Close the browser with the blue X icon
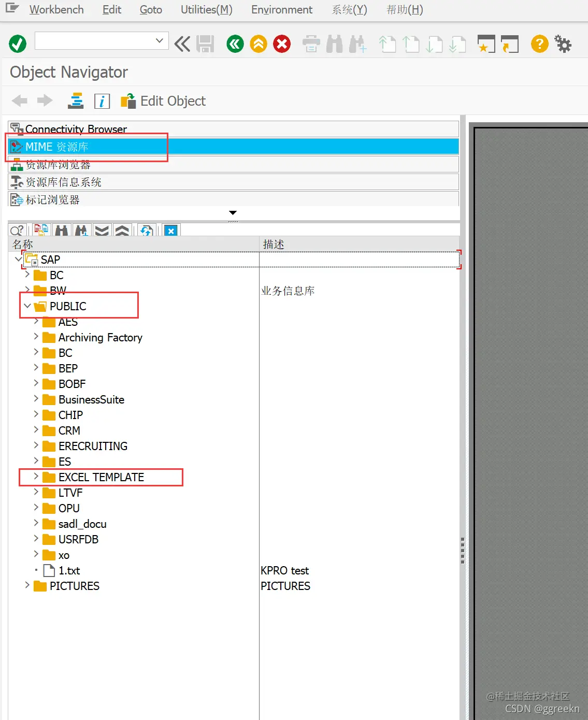This screenshot has width=588, height=720. [171, 231]
